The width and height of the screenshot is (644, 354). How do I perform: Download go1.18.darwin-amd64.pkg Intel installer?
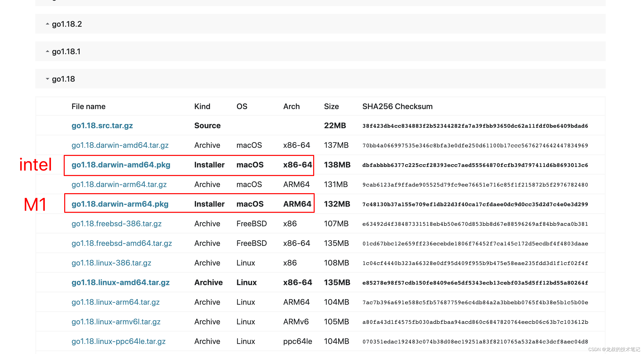[121, 165]
